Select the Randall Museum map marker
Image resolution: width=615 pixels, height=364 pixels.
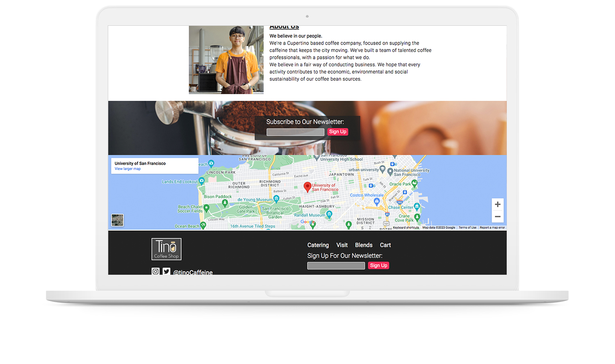point(329,214)
